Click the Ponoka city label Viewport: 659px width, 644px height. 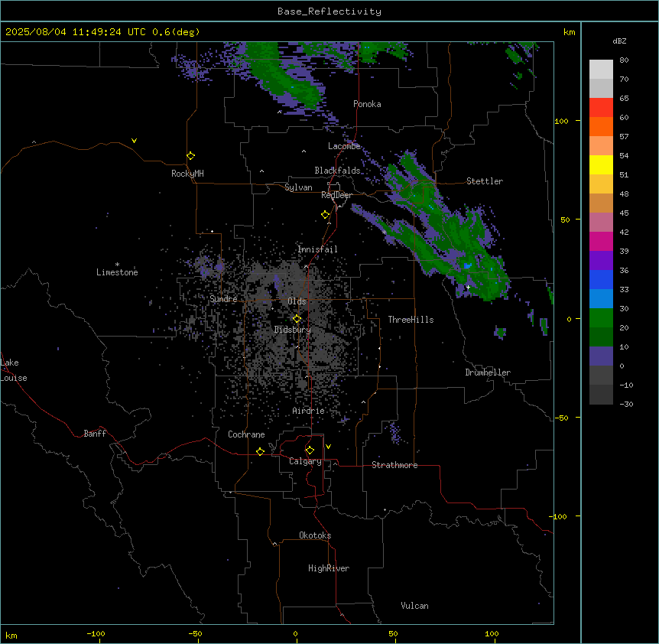[x=367, y=104]
